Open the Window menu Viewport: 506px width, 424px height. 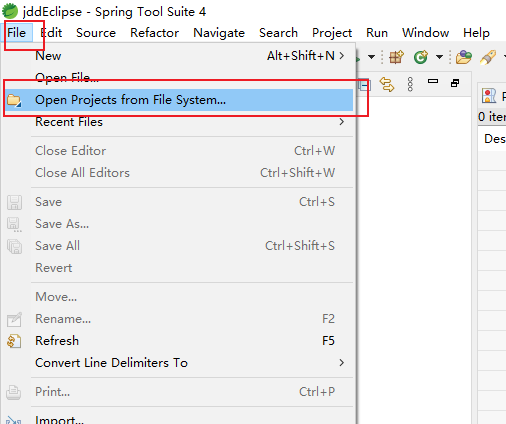click(x=425, y=33)
